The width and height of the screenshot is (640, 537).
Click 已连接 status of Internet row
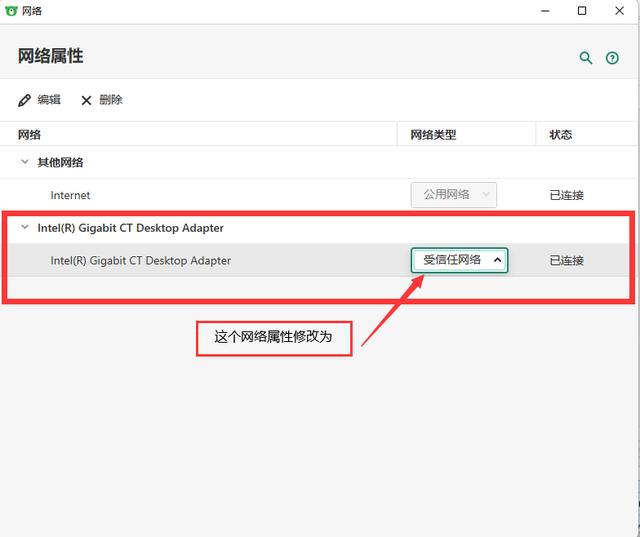point(567,195)
